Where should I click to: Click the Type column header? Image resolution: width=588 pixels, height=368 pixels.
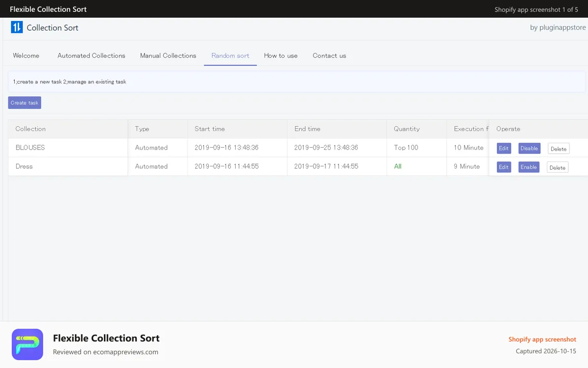coord(158,129)
